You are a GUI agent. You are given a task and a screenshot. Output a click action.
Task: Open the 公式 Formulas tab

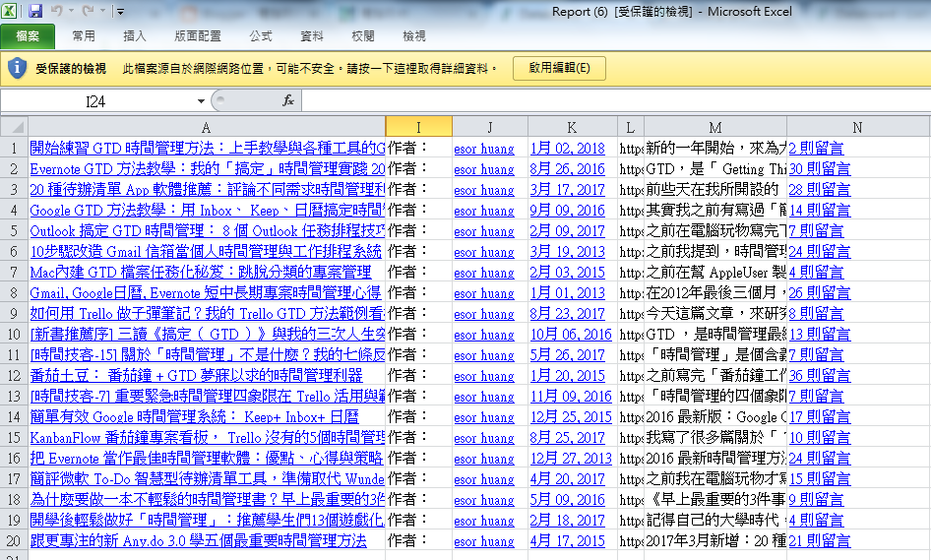[260, 36]
